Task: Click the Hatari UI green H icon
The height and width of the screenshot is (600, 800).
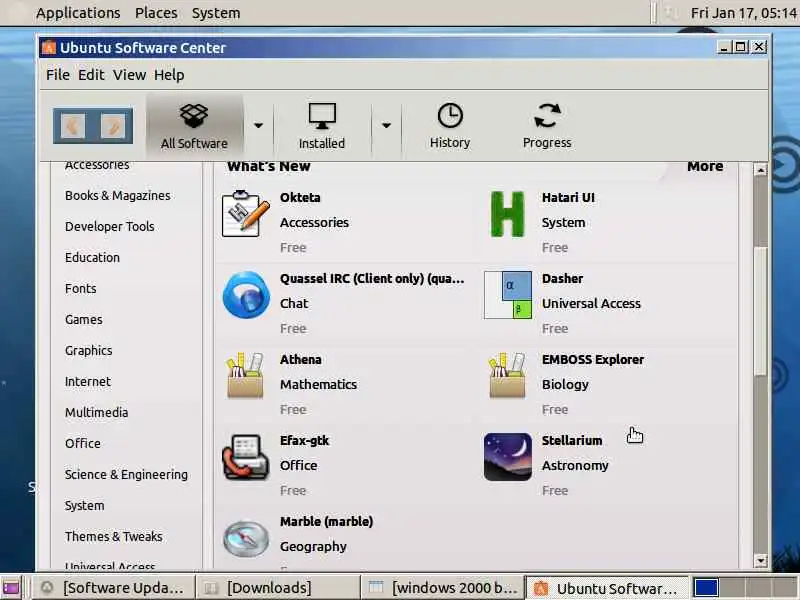Action: click(507, 214)
